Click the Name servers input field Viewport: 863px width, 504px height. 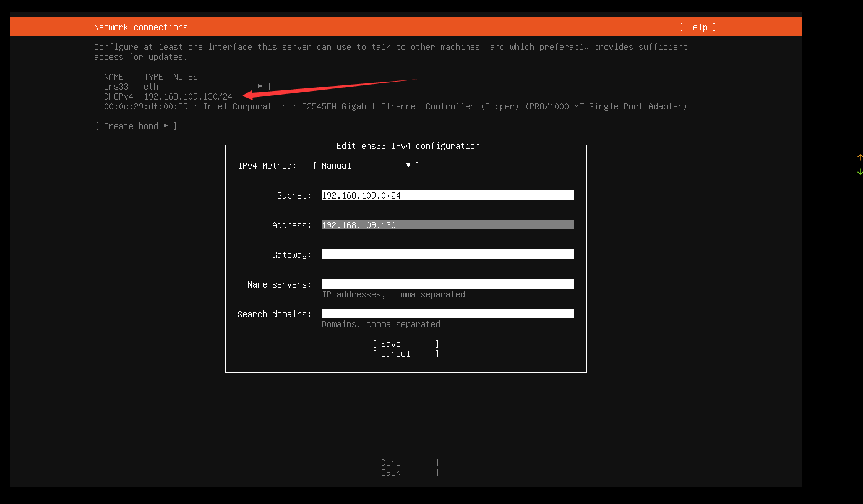pos(448,284)
